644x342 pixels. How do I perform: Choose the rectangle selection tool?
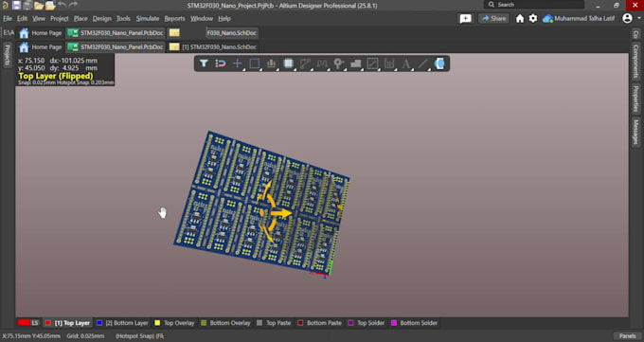click(x=255, y=63)
